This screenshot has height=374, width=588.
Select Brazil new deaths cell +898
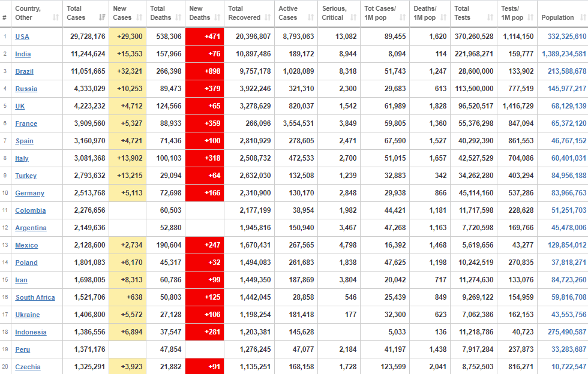205,71
